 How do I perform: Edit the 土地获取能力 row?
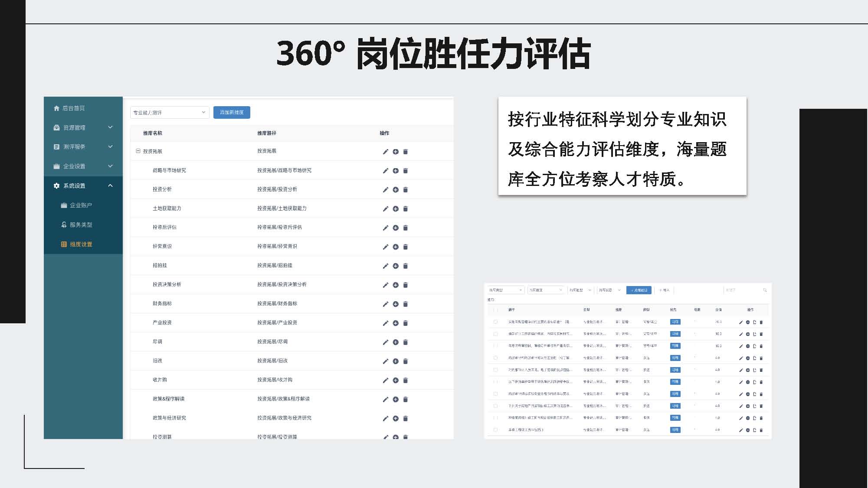385,209
